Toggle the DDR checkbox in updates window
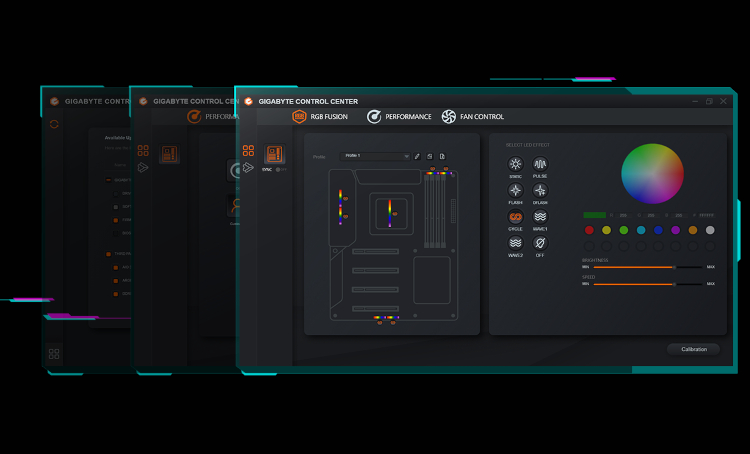The width and height of the screenshot is (750, 454). coord(116,294)
